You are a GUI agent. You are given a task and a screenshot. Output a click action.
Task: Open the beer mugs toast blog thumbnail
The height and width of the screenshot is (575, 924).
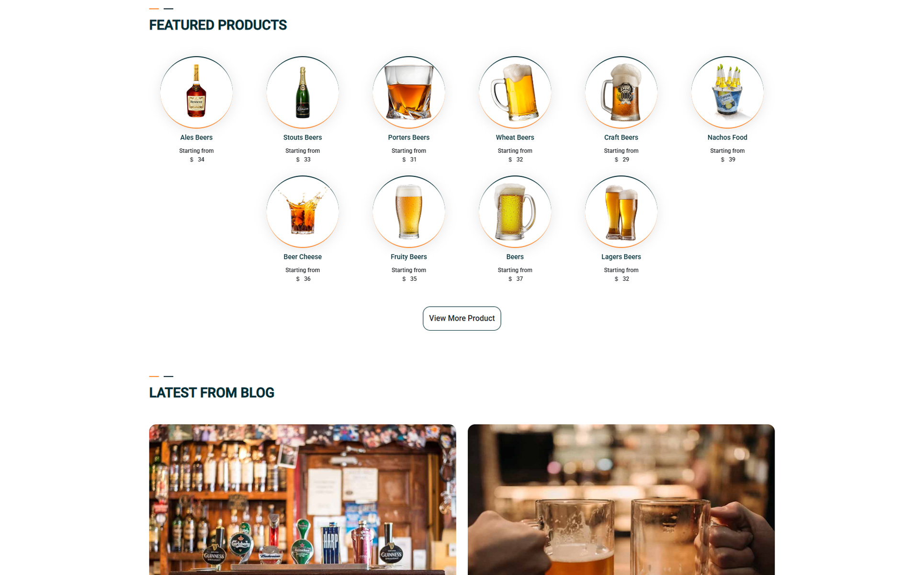pyautogui.click(x=621, y=500)
